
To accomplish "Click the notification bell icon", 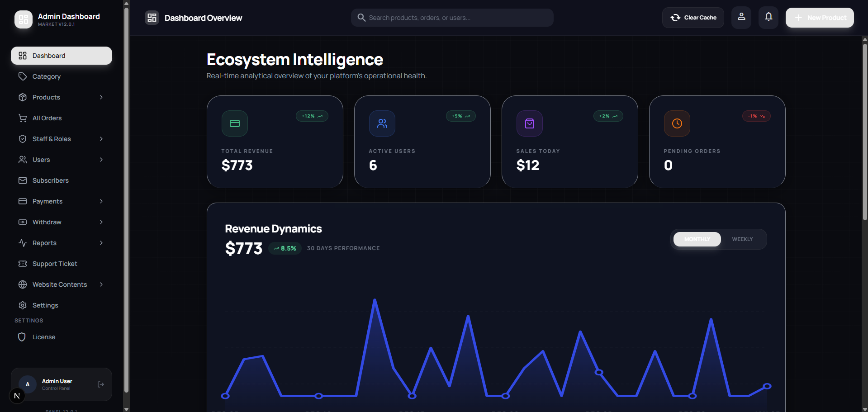I will coord(768,17).
